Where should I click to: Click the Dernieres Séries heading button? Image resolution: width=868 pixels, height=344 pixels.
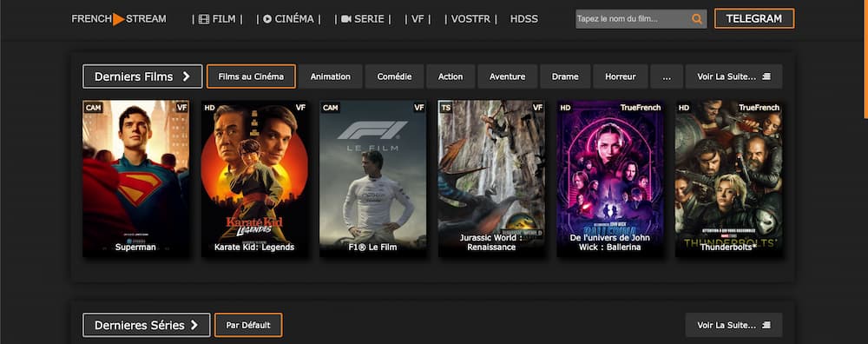tap(146, 325)
